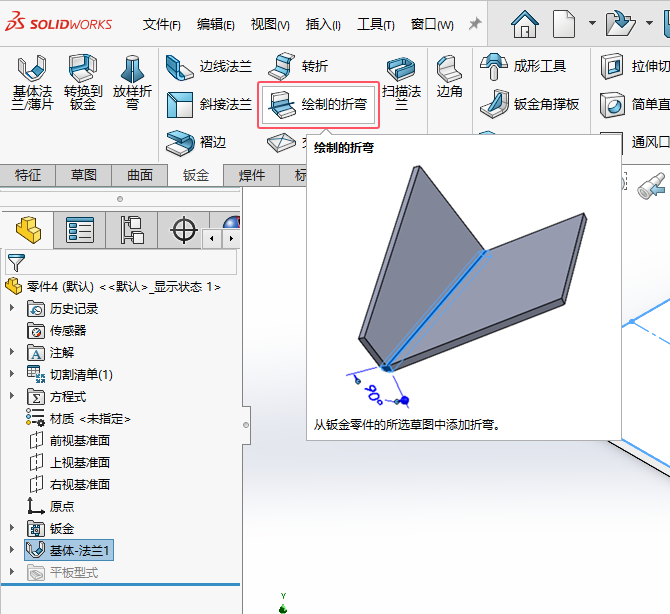This screenshot has width=670, height=614.
Task: Expand the 切割清单(1) node
Action: [12, 373]
